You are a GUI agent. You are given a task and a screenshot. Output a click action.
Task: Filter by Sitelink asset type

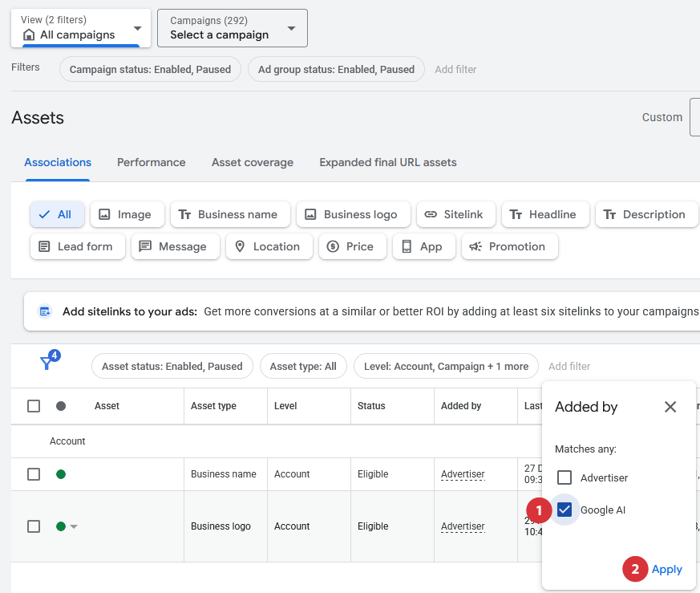pos(454,214)
